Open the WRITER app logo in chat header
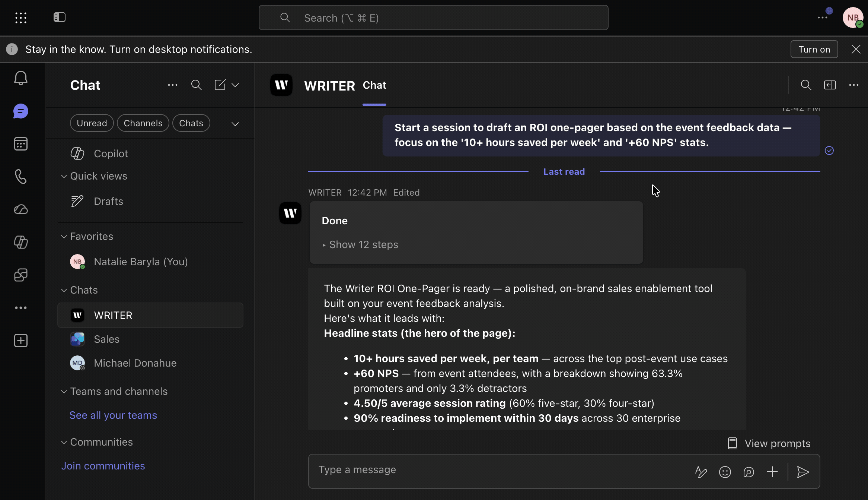This screenshot has width=868, height=500. (x=281, y=85)
